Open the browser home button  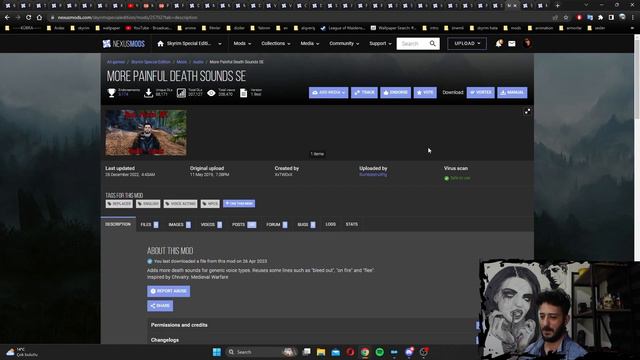(x=39, y=18)
